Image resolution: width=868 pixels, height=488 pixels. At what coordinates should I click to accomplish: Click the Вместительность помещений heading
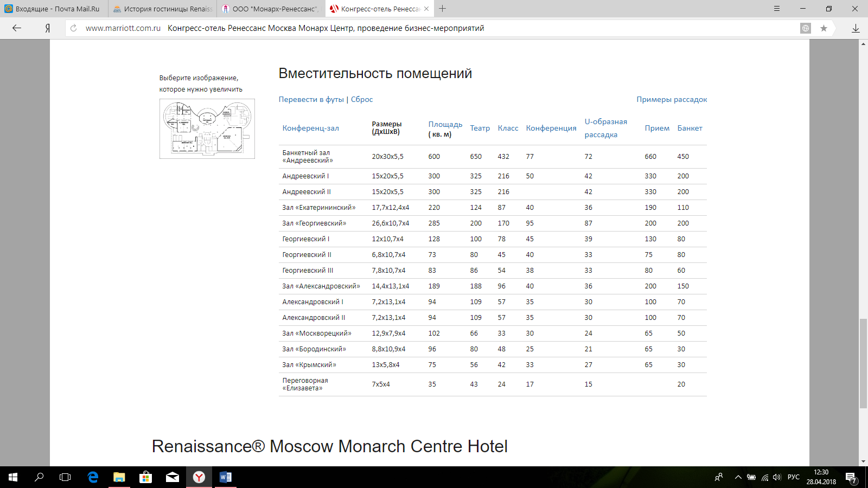click(x=375, y=73)
